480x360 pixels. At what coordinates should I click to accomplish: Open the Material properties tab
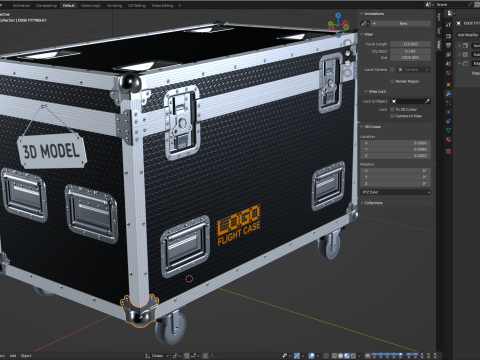tap(449, 140)
